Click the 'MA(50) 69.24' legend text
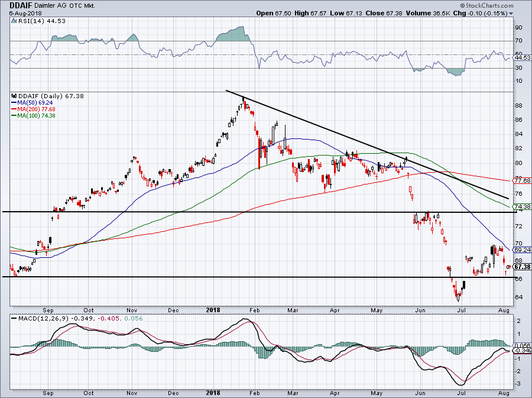The width and height of the screenshot is (532, 398). point(35,102)
